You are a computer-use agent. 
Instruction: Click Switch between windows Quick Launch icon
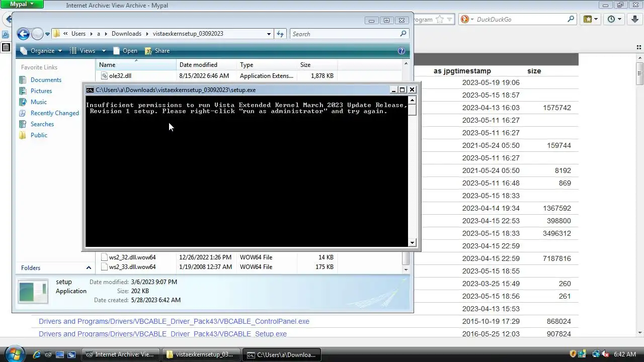click(x=71, y=354)
